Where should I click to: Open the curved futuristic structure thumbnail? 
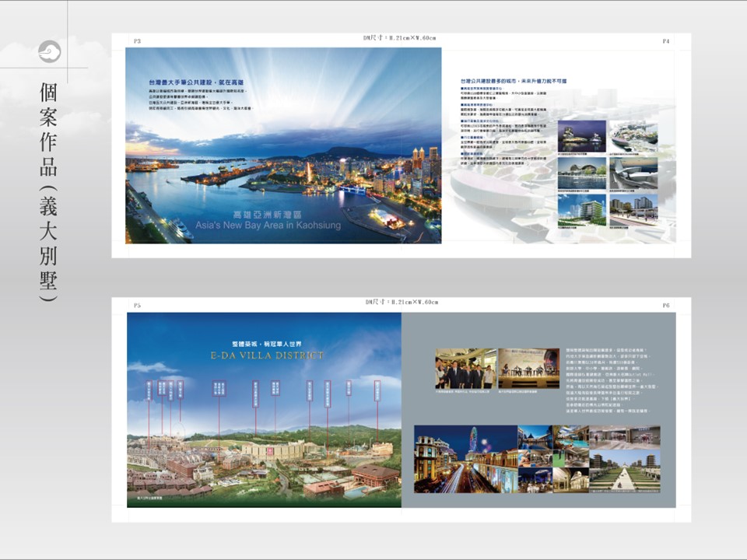click(633, 173)
